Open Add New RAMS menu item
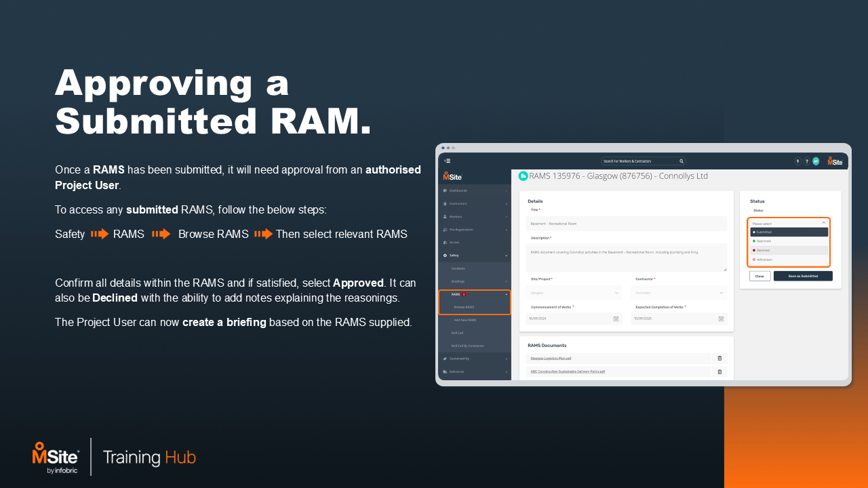 point(465,320)
